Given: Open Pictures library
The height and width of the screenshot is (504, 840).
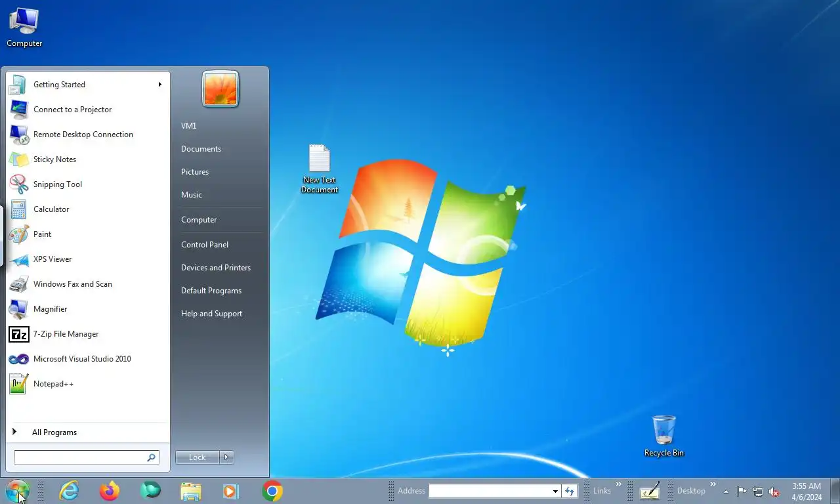Looking at the screenshot, I should coord(195,172).
